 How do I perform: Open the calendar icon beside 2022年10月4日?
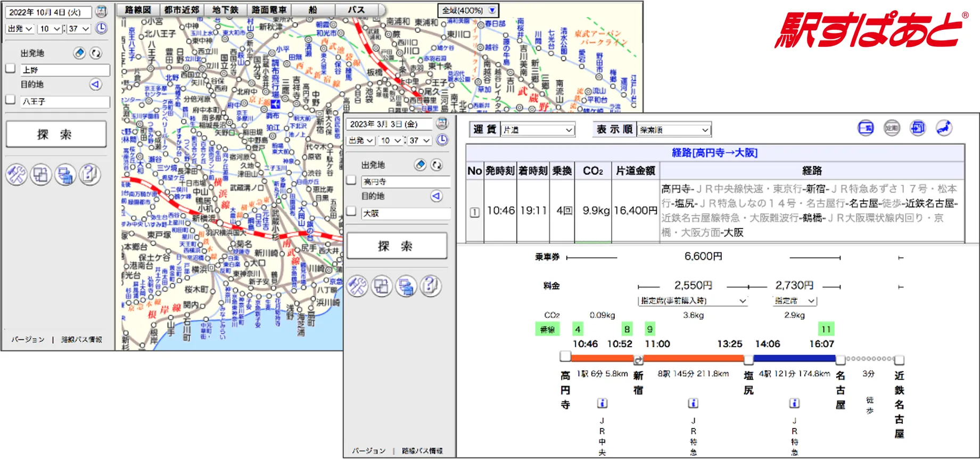coord(101,11)
